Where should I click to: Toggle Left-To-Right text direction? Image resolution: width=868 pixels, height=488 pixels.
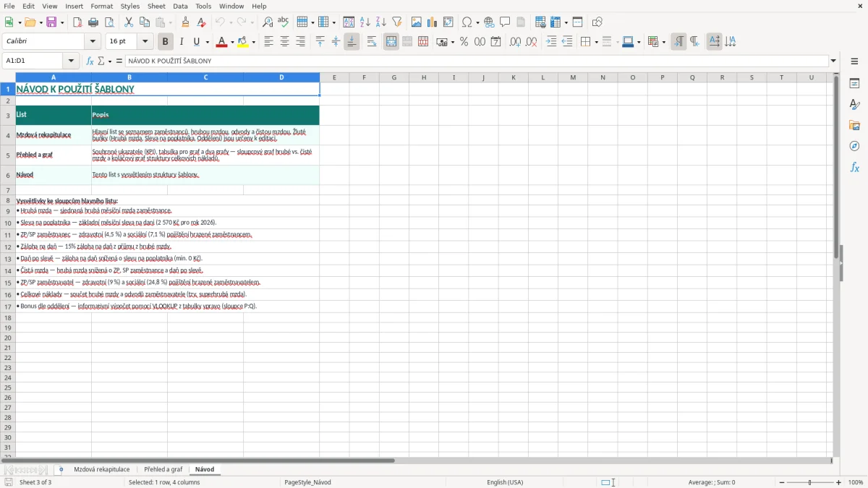click(x=678, y=42)
